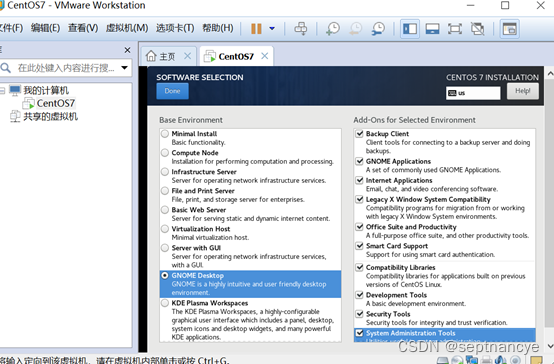This screenshot has width=554, height=364.
Task: Uncheck the Backup Client add-on
Action: point(359,134)
